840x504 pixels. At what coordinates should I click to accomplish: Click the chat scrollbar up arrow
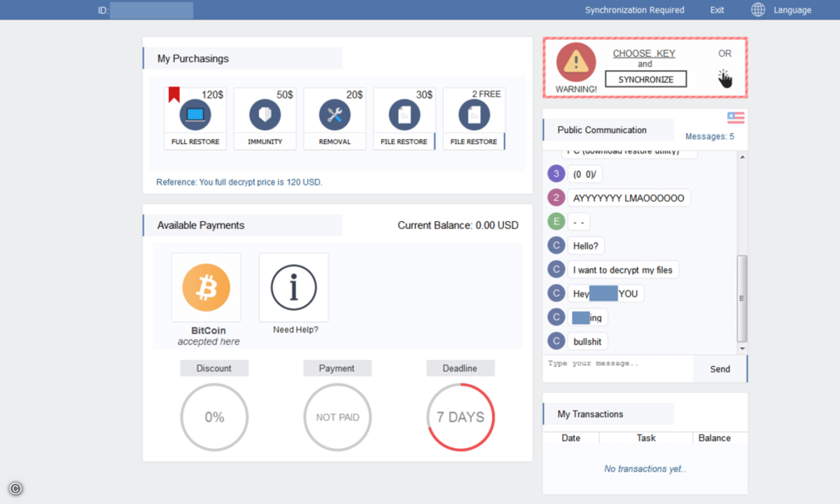(743, 156)
